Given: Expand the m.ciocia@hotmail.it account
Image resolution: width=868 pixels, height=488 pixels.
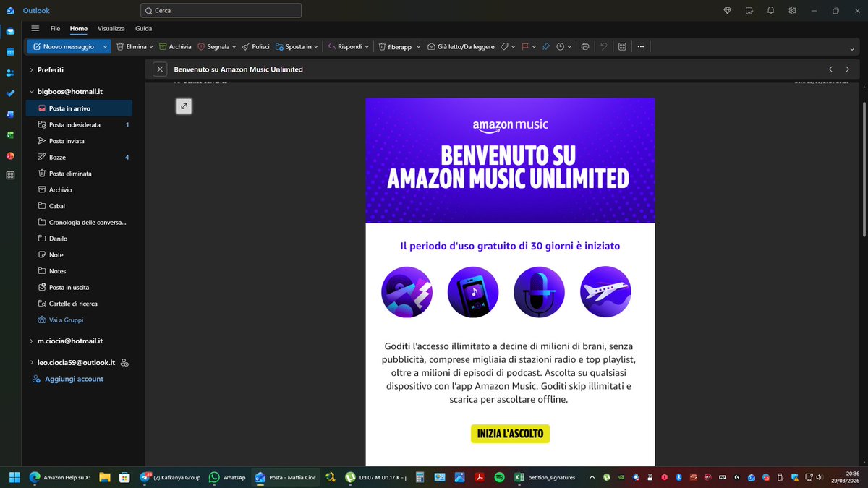Looking at the screenshot, I should click(x=31, y=341).
